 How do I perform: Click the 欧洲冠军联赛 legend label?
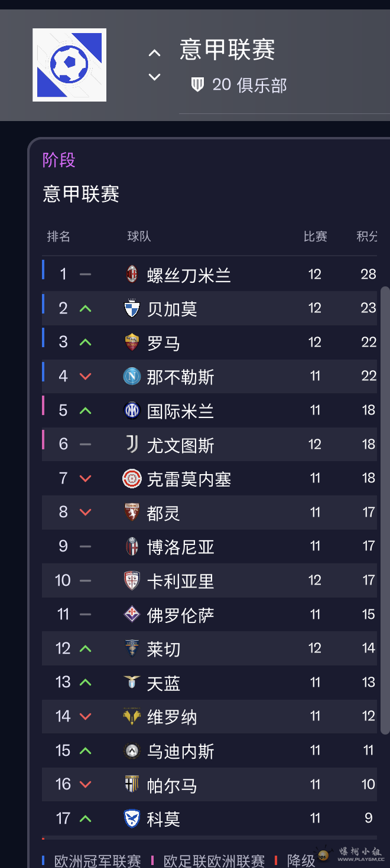(x=97, y=861)
